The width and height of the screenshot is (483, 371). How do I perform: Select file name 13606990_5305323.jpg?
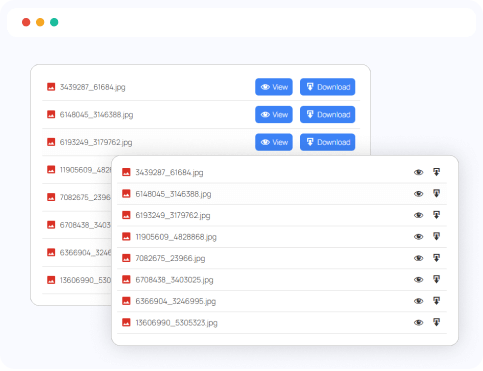176,323
